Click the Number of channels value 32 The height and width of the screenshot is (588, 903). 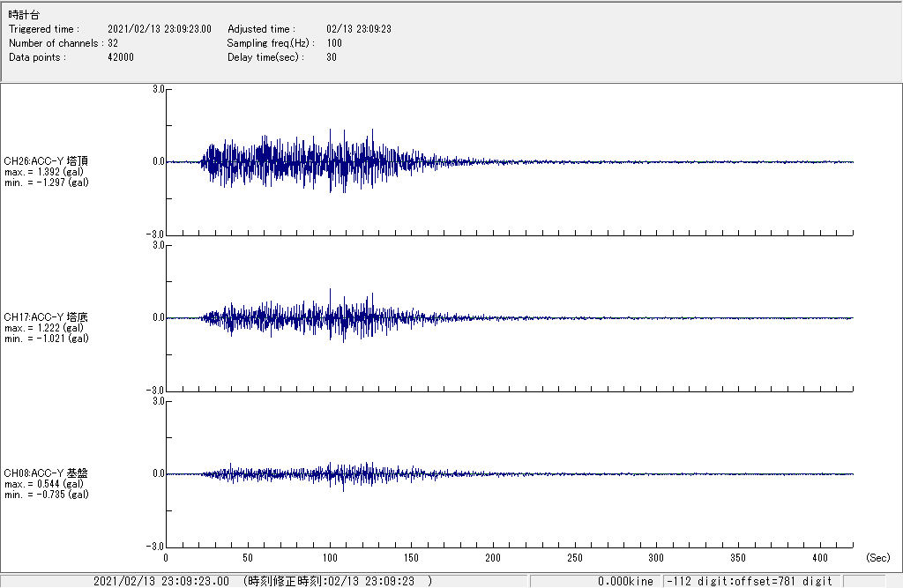pyautogui.click(x=113, y=43)
